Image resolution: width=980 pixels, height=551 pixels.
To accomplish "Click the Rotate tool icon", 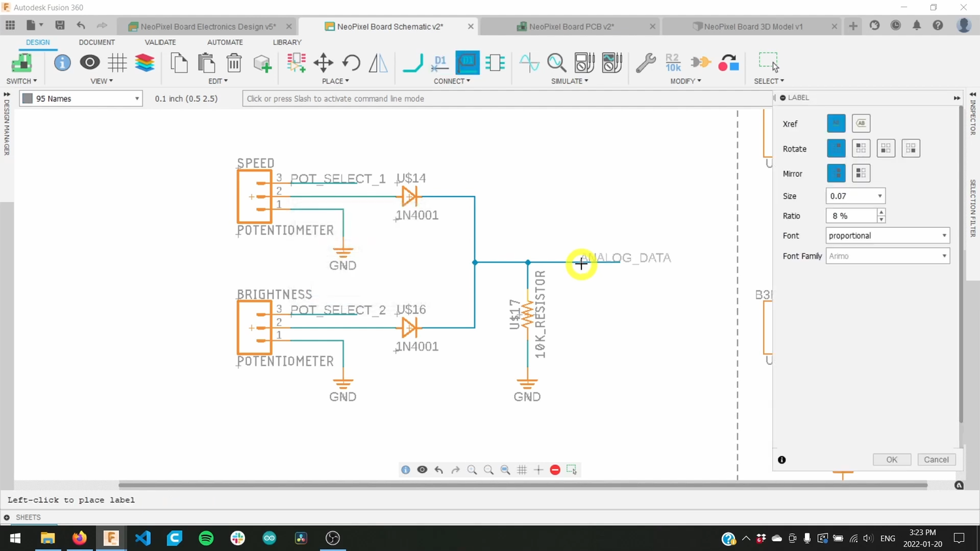I will 351,63.
